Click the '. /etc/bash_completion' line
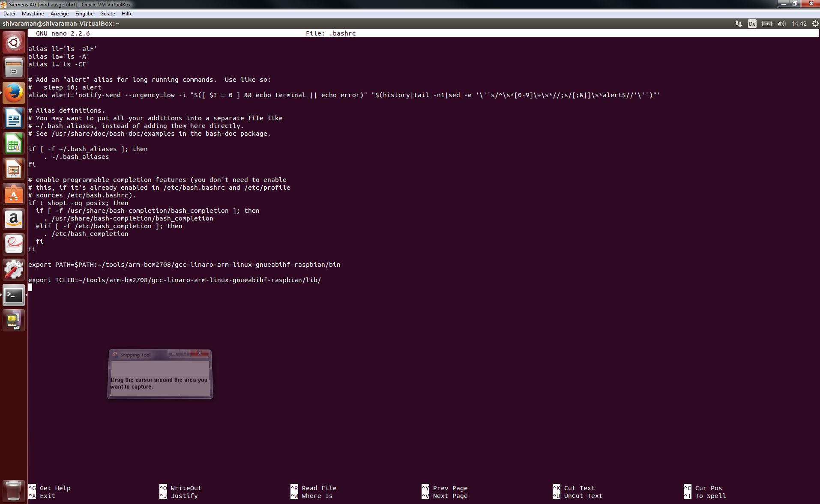820x504 pixels. click(86, 234)
